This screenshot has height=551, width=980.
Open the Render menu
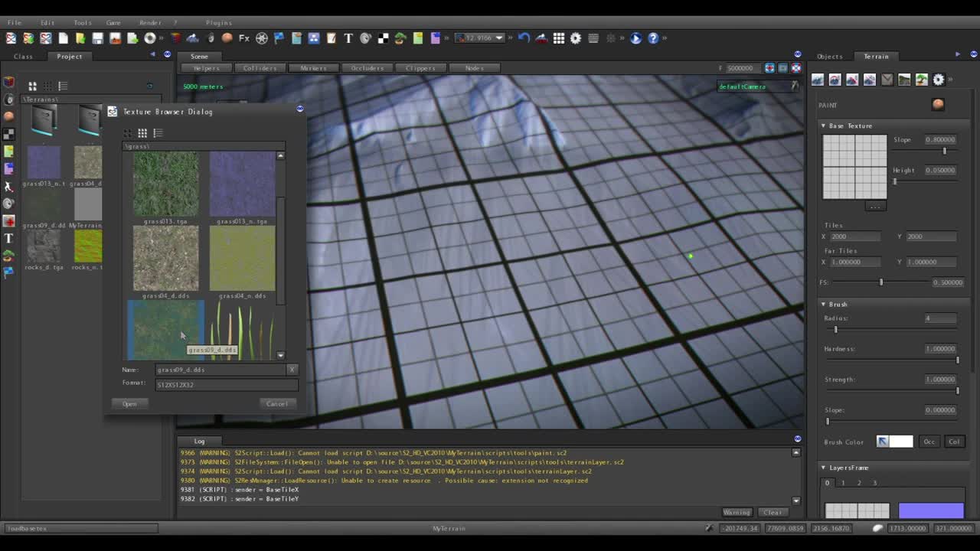pyautogui.click(x=150, y=22)
